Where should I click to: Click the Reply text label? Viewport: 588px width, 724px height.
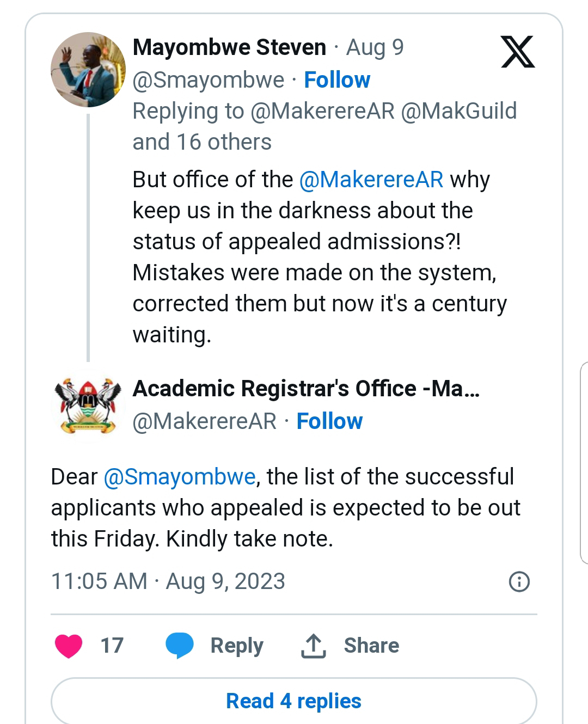click(237, 646)
